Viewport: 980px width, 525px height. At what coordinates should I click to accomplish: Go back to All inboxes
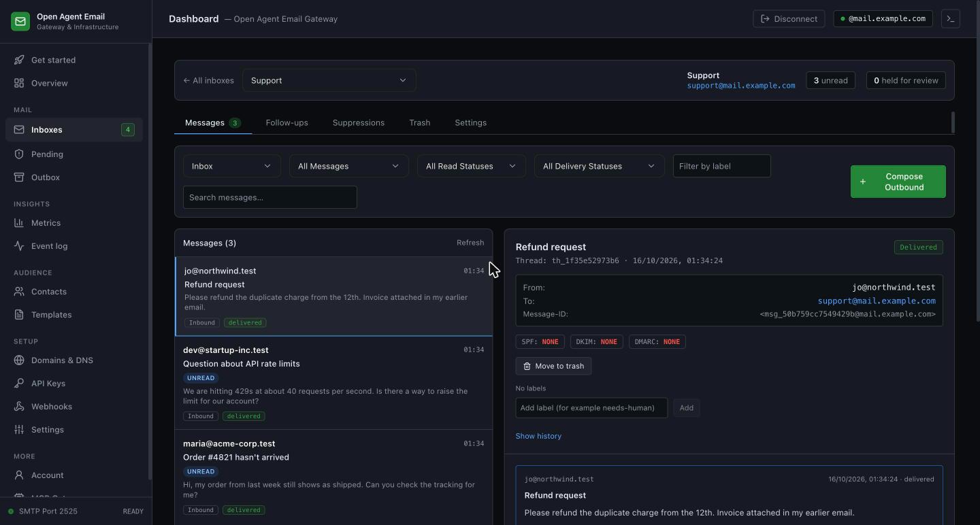point(208,80)
